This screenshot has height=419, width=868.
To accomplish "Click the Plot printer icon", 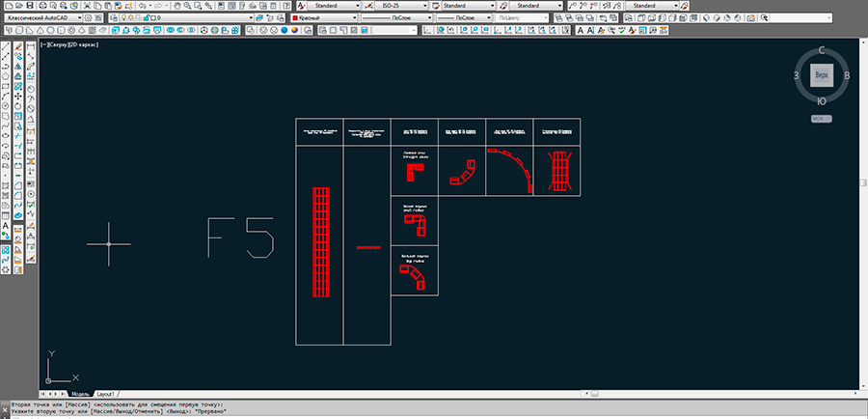I will pyautogui.click(x=42, y=5).
